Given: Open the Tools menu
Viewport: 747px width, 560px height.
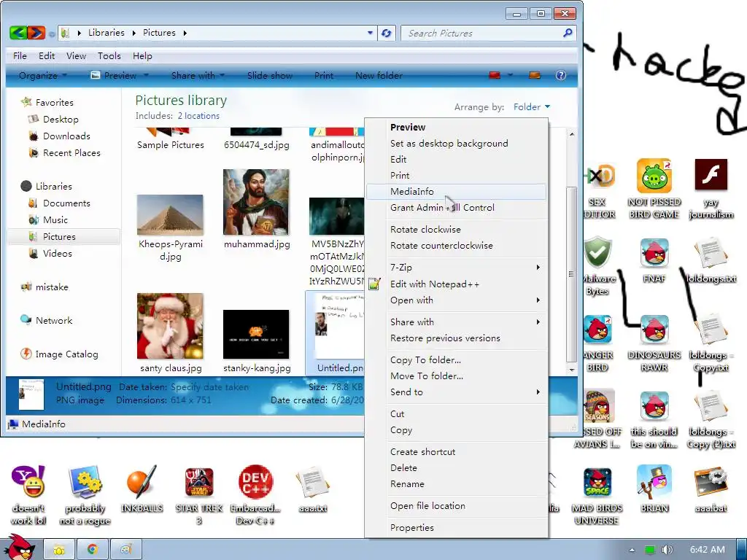Looking at the screenshot, I should tap(109, 55).
